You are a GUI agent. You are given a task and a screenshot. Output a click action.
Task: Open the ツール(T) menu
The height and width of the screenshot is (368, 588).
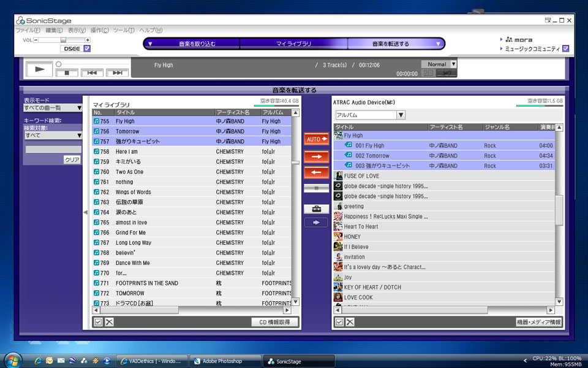click(x=124, y=30)
